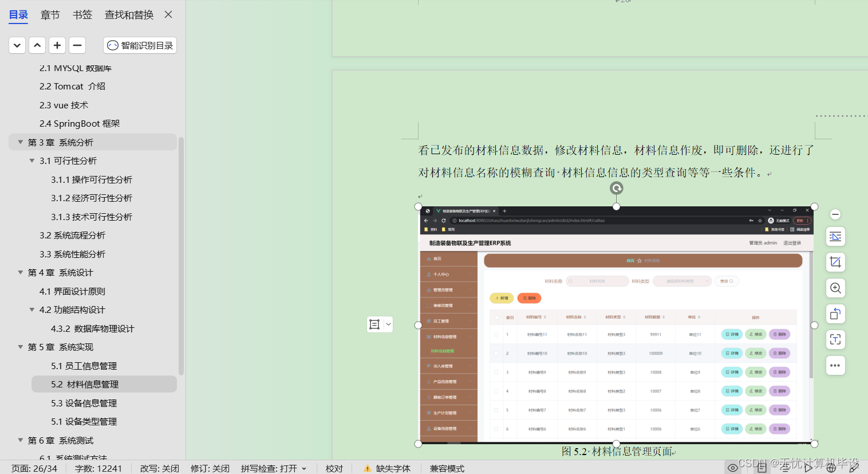Zoom the image using the magnifier icon
The image size is (868, 474).
[x=835, y=288]
